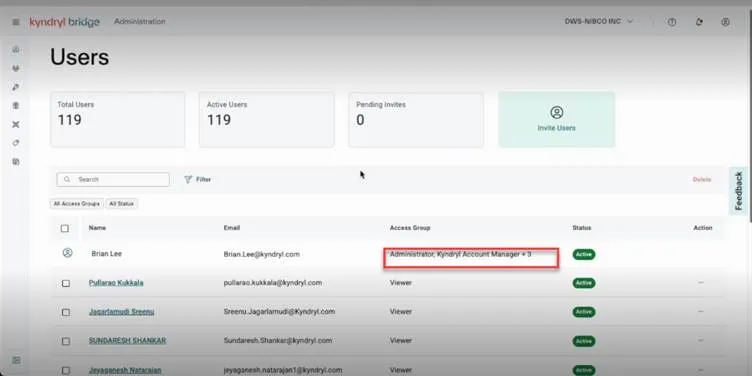Check the box for Jeyaganesh Natarajan

tap(66, 370)
